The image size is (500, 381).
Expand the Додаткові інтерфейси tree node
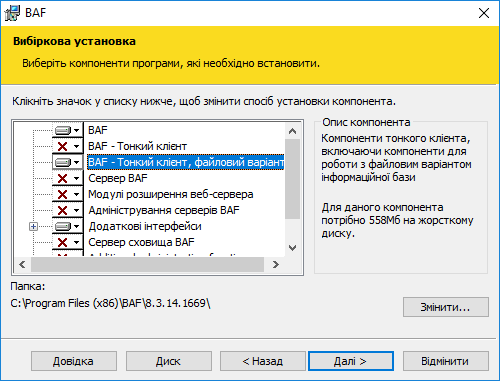[33, 227]
